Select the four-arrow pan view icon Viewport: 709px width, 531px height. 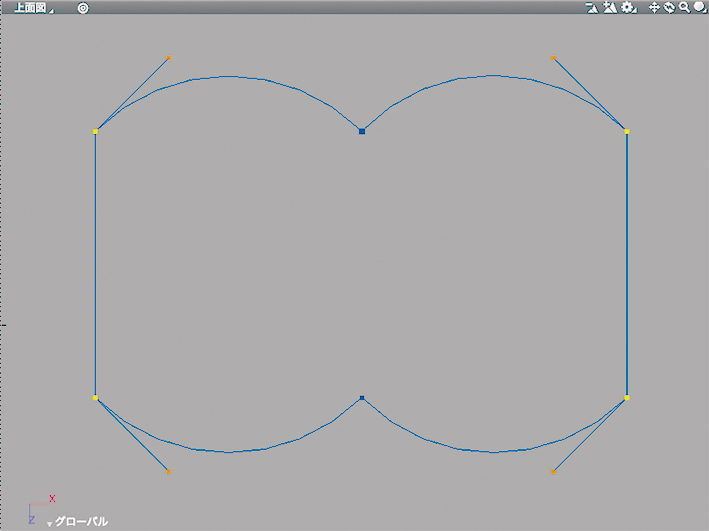(x=654, y=8)
